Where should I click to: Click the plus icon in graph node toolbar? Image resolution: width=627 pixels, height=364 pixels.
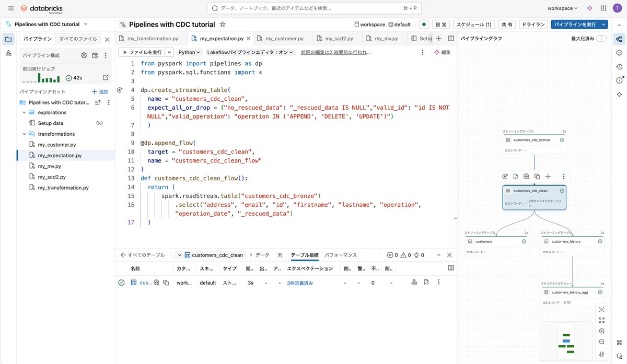pos(548,177)
